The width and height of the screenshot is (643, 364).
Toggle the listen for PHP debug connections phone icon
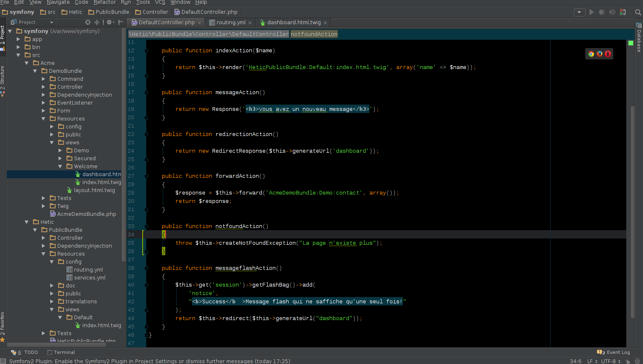point(623,12)
